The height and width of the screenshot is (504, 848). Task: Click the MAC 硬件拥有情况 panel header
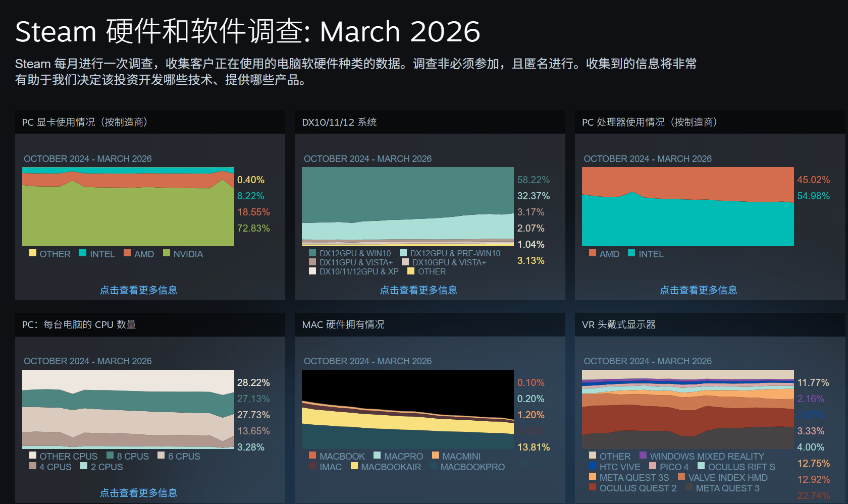pyautogui.click(x=343, y=324)
